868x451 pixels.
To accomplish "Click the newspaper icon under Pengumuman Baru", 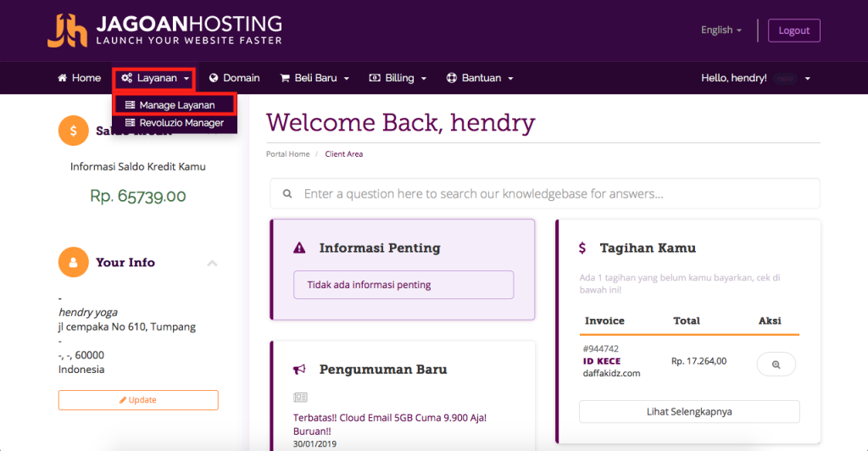I will coord(300,398).
